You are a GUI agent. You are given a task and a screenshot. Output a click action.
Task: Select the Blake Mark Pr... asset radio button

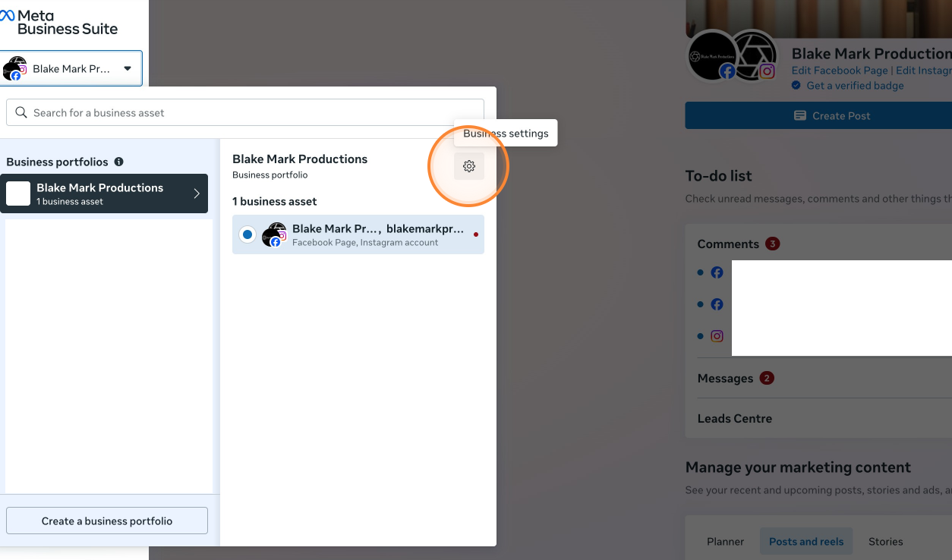tap(247, 234)
